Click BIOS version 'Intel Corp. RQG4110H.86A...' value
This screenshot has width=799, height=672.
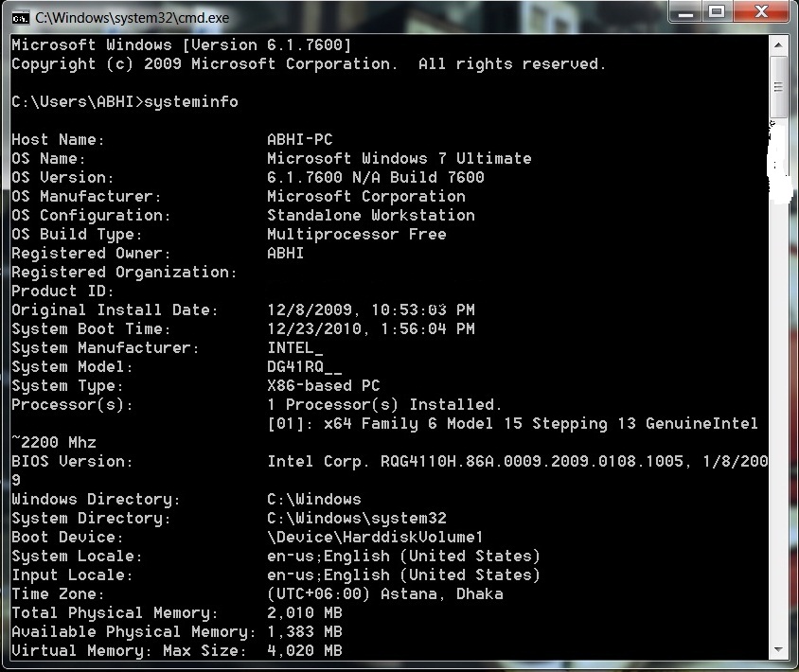[518, 461]
